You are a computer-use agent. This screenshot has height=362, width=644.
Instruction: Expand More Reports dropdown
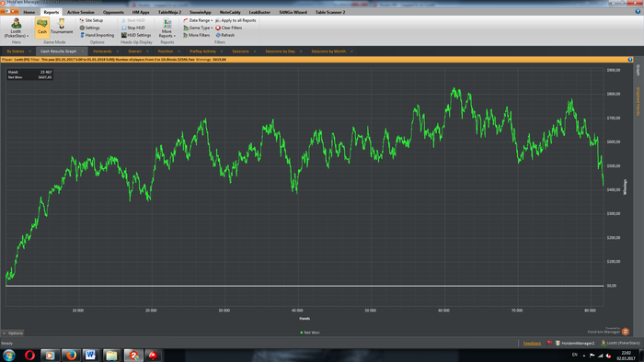[x=167, y=28]
